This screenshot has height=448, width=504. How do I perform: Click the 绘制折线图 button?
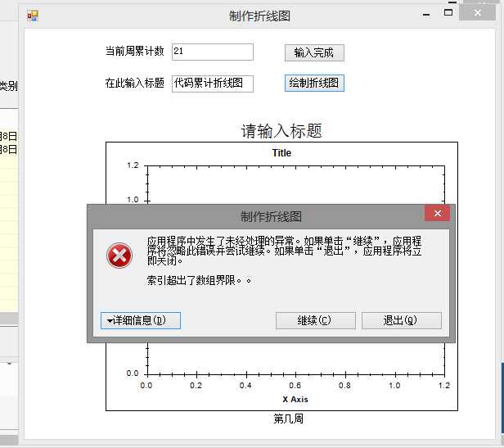(x=314, y=83)
